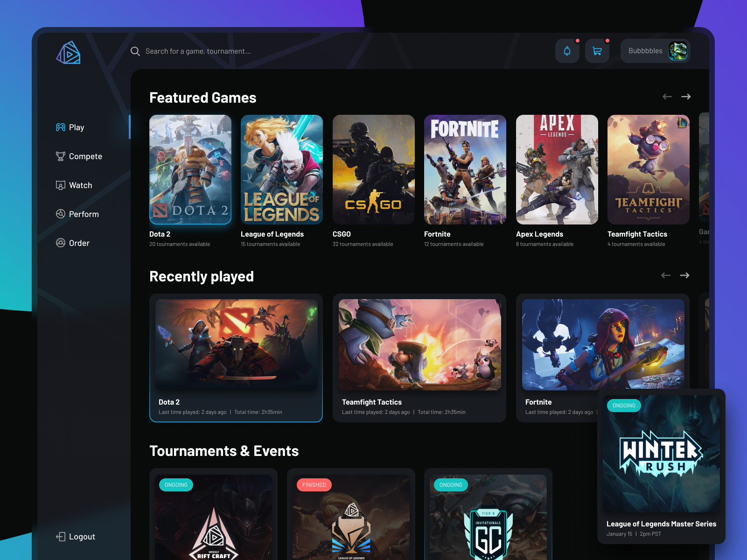Click the ONGOING badge on GC Invitationals
Viewport: 747px width, 560px height.
pos(451,485)
